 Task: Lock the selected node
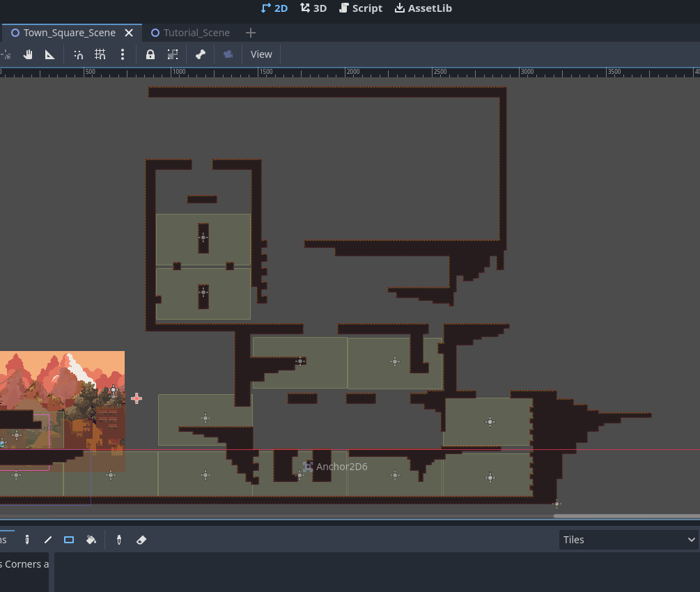point(150,54)
